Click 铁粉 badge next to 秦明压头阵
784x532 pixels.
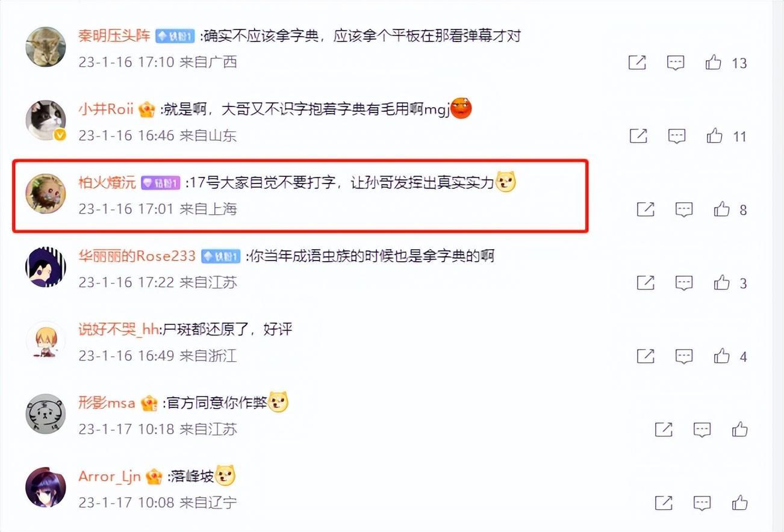pyautogui.click(x=175, y=36)
